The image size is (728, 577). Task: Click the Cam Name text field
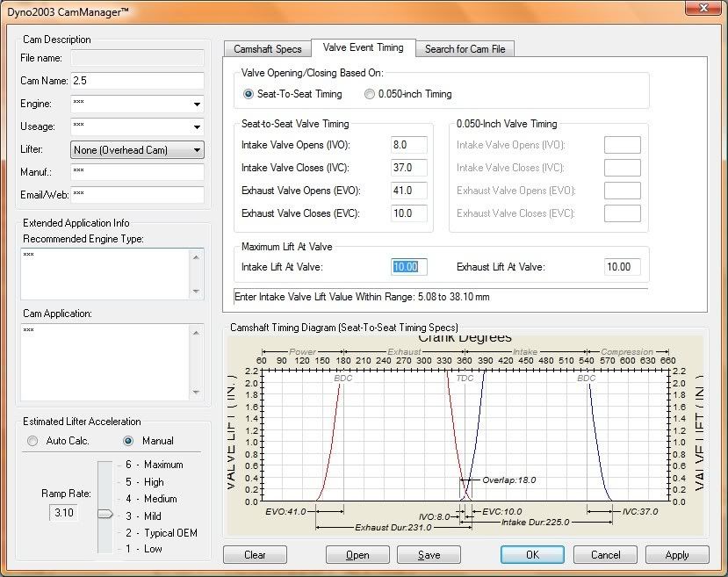137,81
